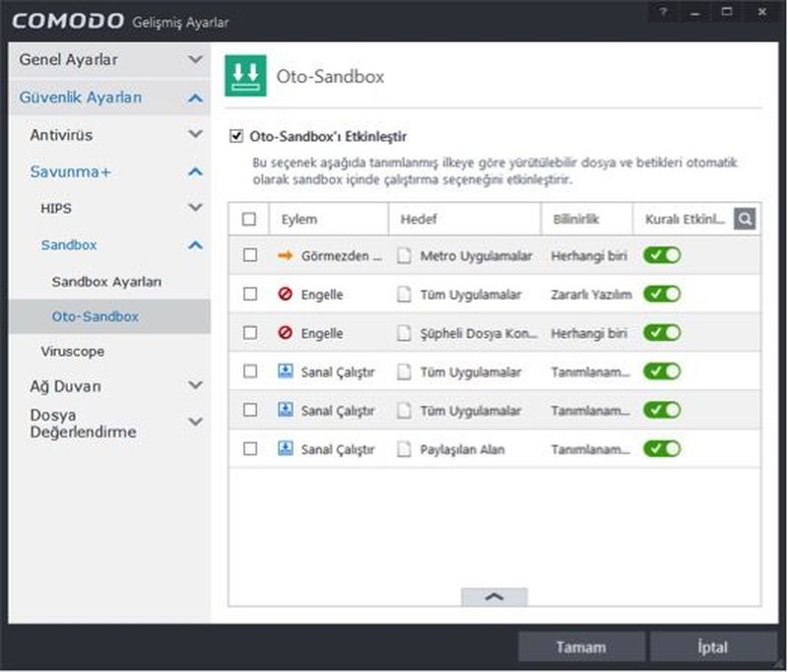Click the red block icon for Zararlı Yazılım rule
788x672 pixels.
pos(285,294)
